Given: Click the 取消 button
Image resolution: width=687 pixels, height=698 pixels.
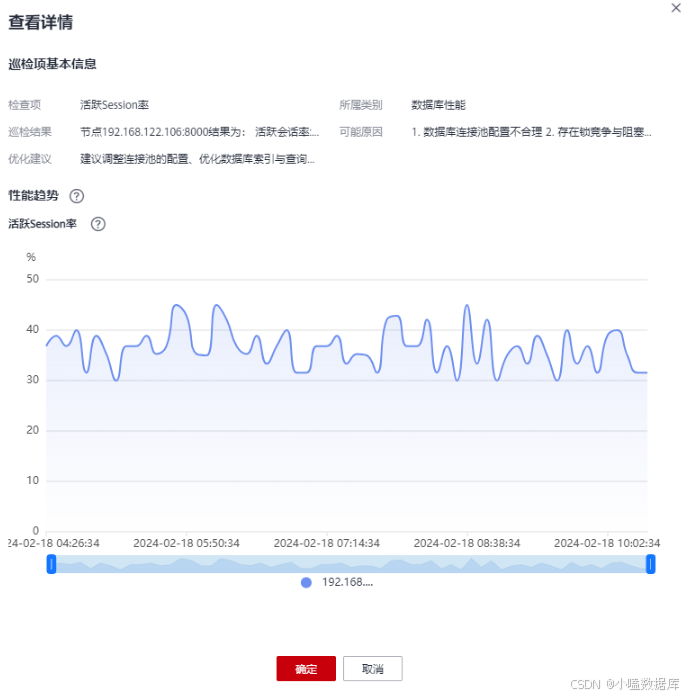Looking at the screenshot, I should [373, 668].
